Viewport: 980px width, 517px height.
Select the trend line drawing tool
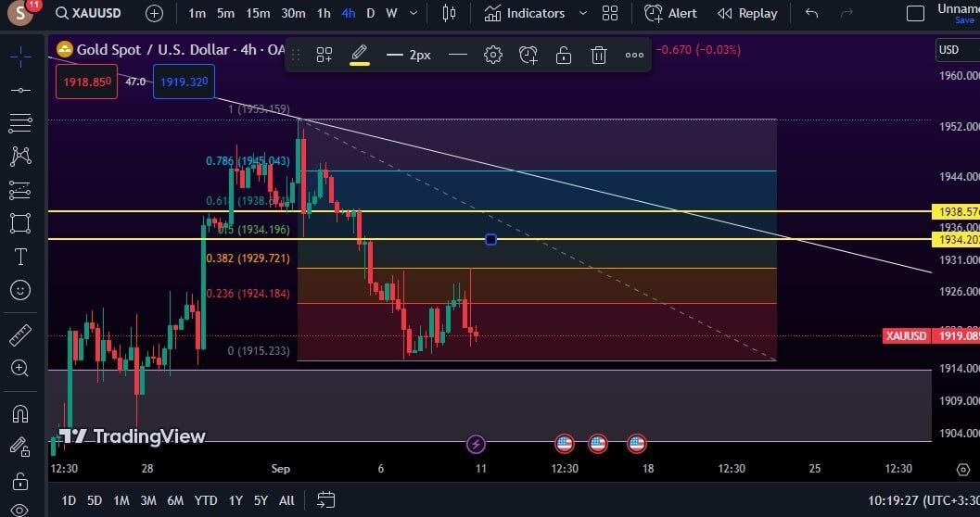point(20,91)
